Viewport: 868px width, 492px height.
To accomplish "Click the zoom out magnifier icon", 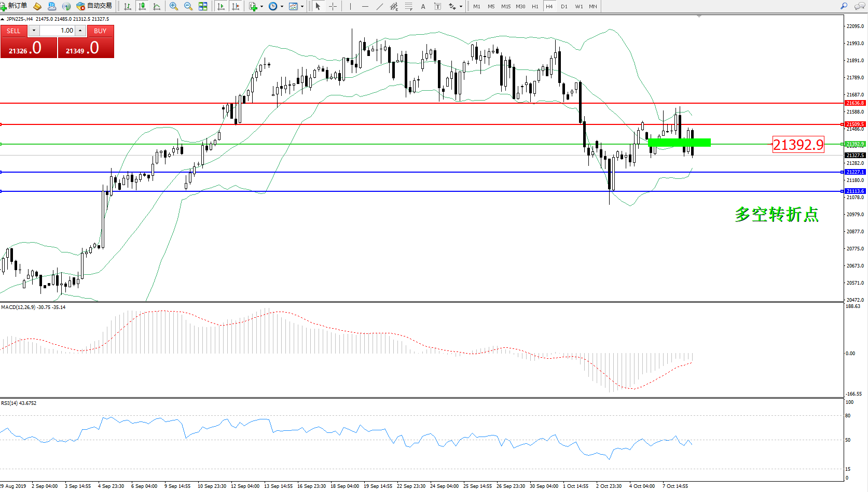I will point(188,6).
